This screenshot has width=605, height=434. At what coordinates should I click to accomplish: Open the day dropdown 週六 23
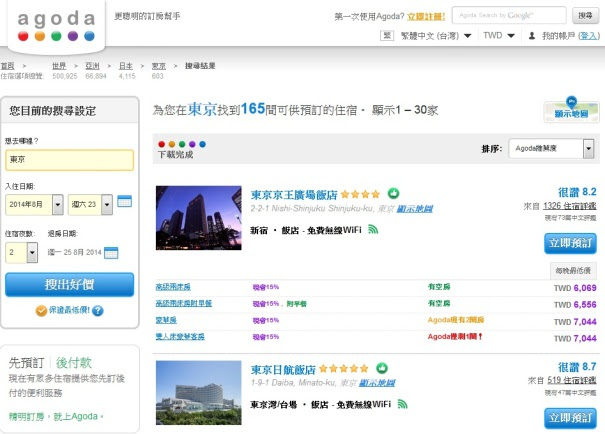90,204
